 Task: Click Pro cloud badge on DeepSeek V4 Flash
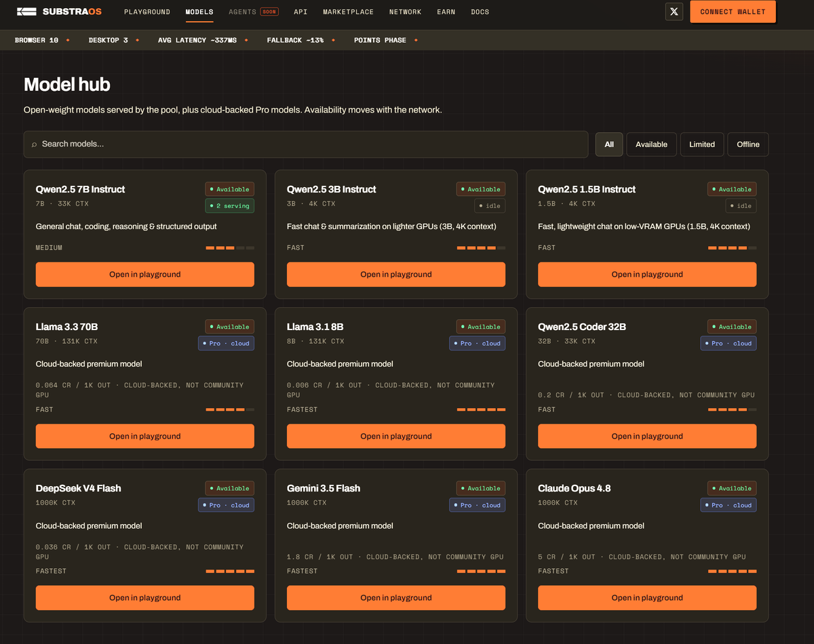(x=226, y=505)
